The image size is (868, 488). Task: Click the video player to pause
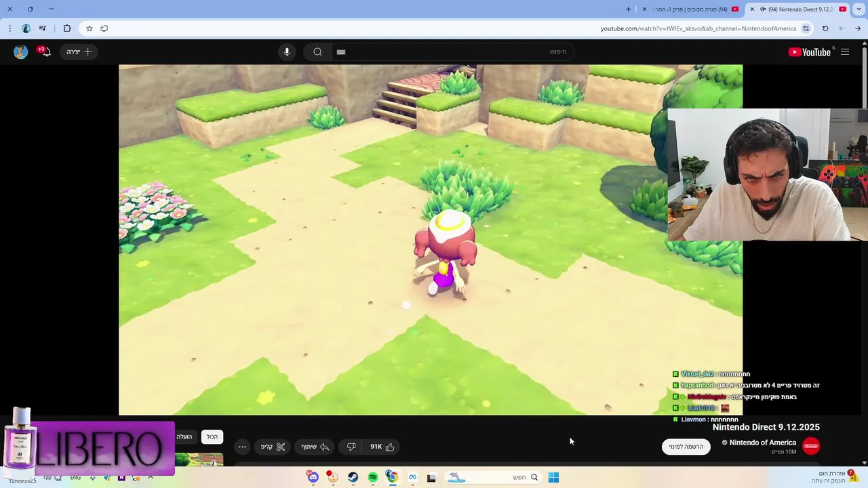coord(431,240)
